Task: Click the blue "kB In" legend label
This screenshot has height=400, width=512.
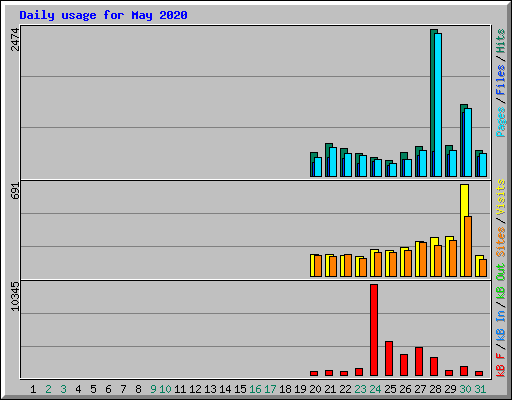Action: [x=501, y=326]
